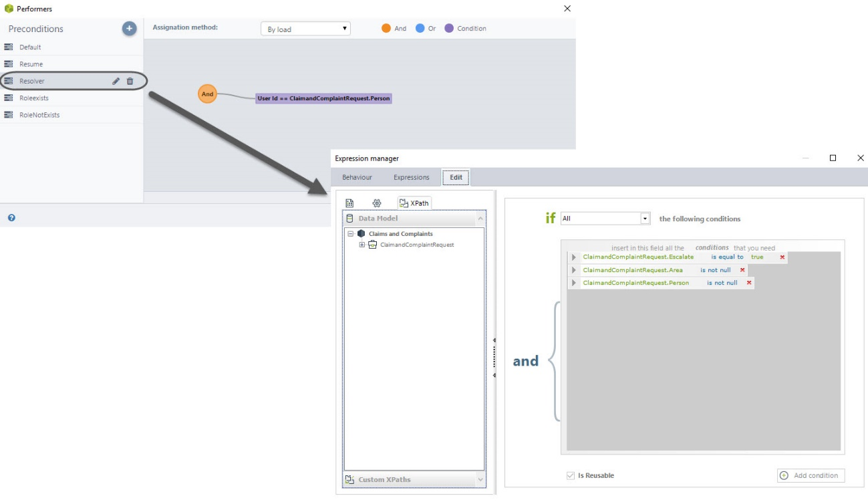Image resolution: width=868 pixels, height=502 pixels.
Task: Delete the Resolver precondition with trash icon
Action: point(130,81)
